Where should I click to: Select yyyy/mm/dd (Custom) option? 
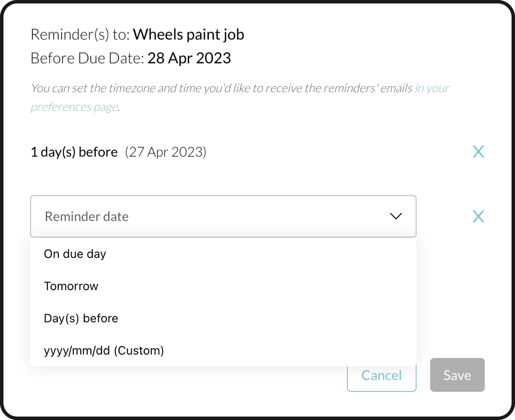click(x=104, y=350)
